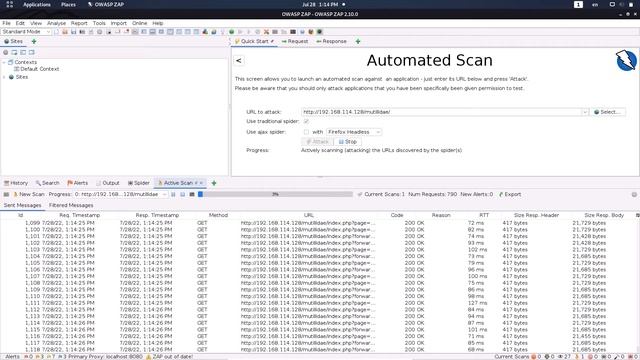Open table column settings icon by Size Resp. Body
Screen dimensions: 640x360
(x=637, y=215)
